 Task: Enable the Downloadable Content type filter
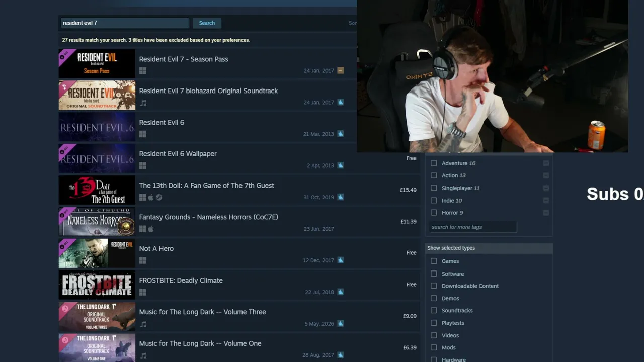pyautogui.click(x=434, y=286)
